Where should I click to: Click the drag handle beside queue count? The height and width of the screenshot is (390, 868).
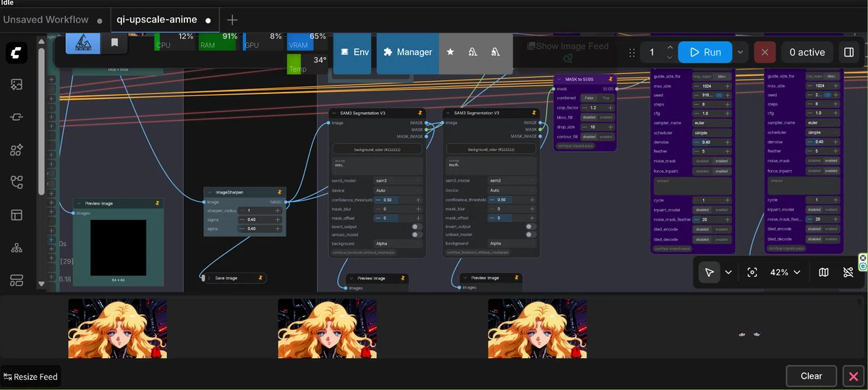click(x=632, y=52)
